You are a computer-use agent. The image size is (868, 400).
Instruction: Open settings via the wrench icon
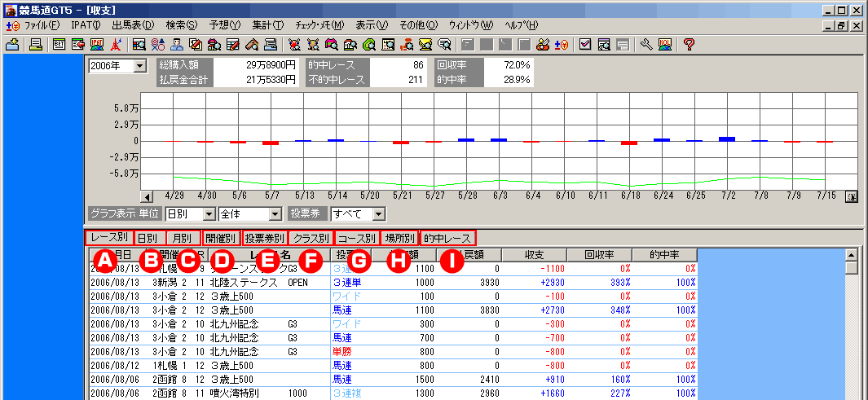pyautogui.click(x=646, y=44)
